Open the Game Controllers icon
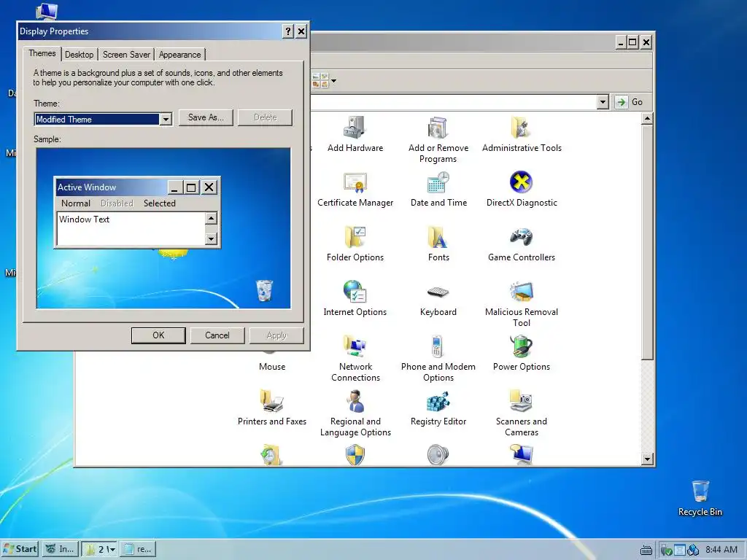 [x=521, y=237]
